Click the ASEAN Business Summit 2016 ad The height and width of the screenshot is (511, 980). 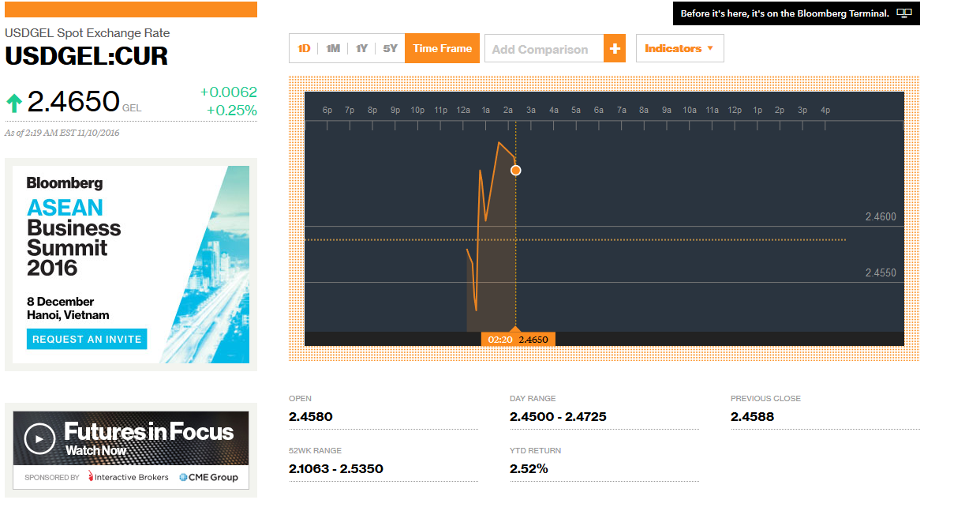131,265
